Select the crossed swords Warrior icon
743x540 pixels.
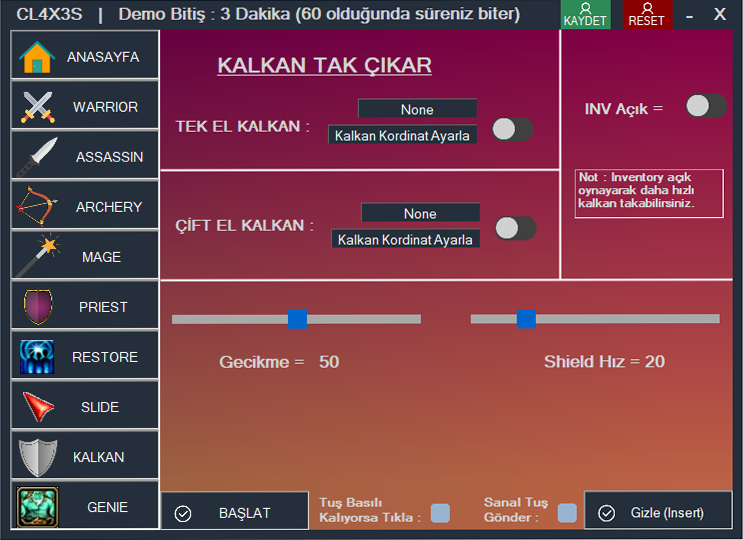coord(37,107)
